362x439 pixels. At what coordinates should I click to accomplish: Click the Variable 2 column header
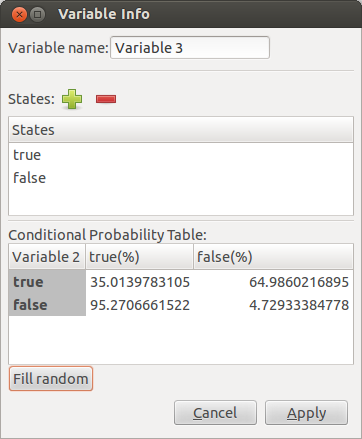click(x=47, y=257)
